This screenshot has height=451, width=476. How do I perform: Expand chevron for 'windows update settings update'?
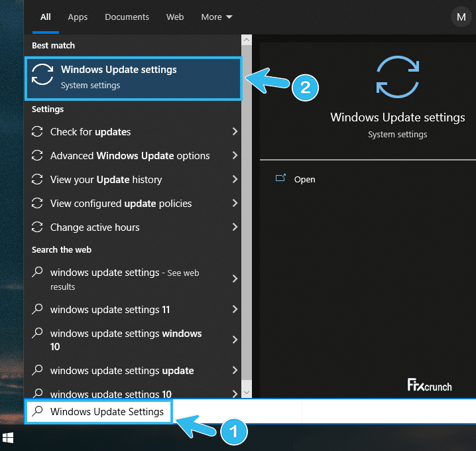[235, 370]
